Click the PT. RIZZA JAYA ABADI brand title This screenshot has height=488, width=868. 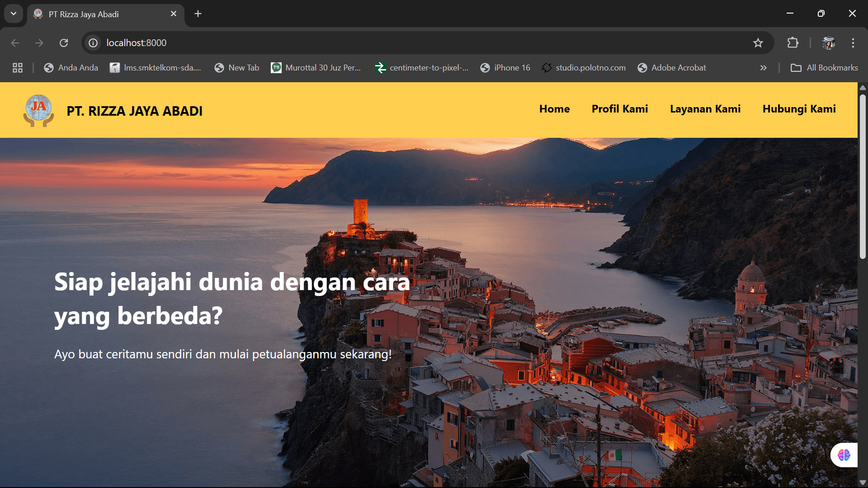coord(135,111)
